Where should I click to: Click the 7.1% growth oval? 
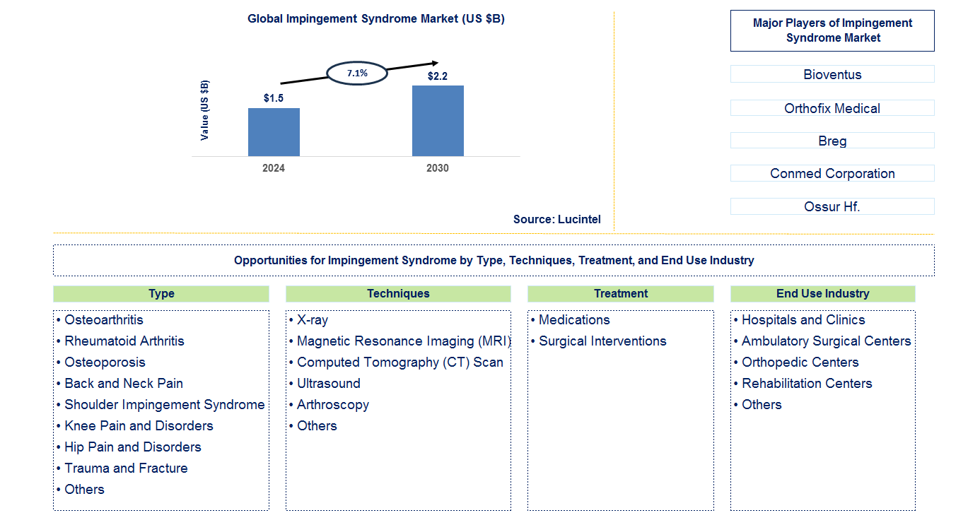pyautogui.click(x=357, y=73)
